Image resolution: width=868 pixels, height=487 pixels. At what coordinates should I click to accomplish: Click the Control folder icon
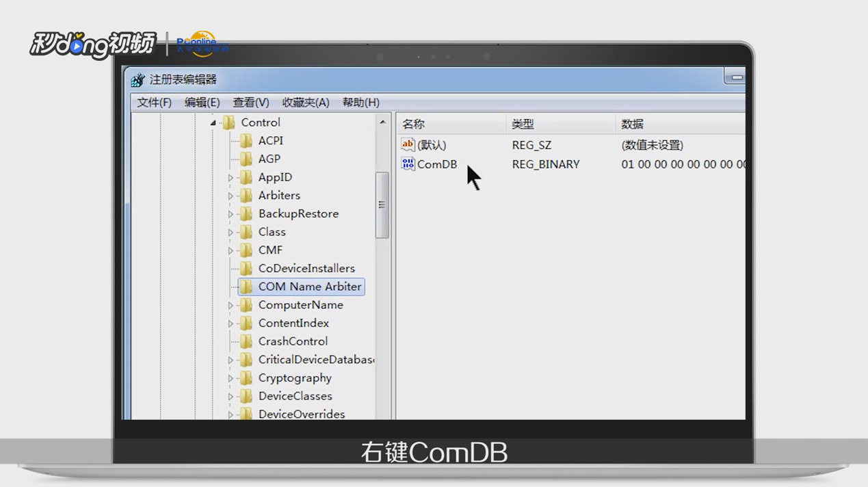pos(229,122)
